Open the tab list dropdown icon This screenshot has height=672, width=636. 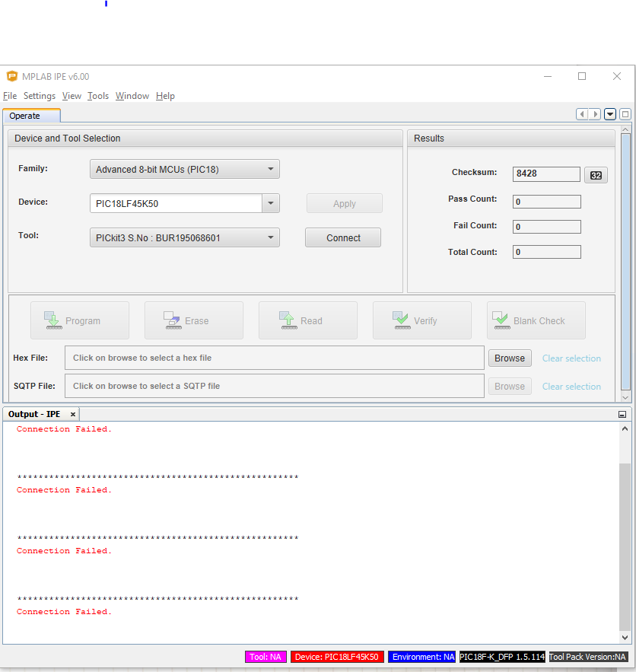tap(610, 114)
